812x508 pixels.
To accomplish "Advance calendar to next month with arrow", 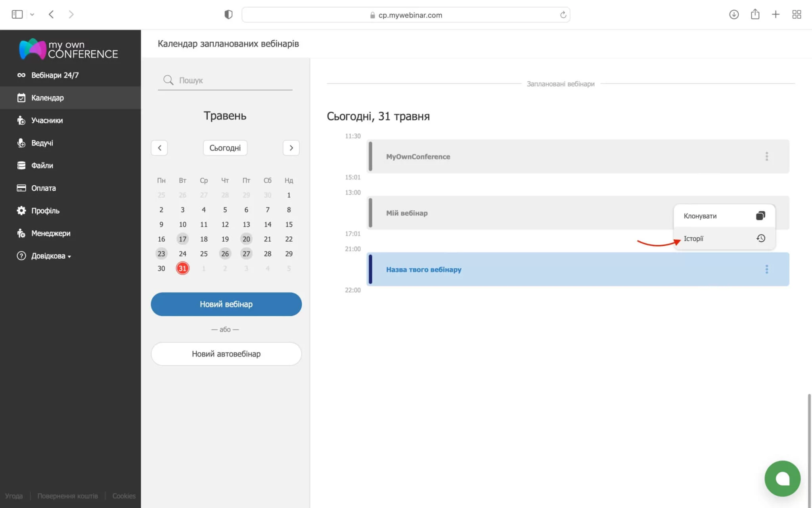I will [291, 148].
